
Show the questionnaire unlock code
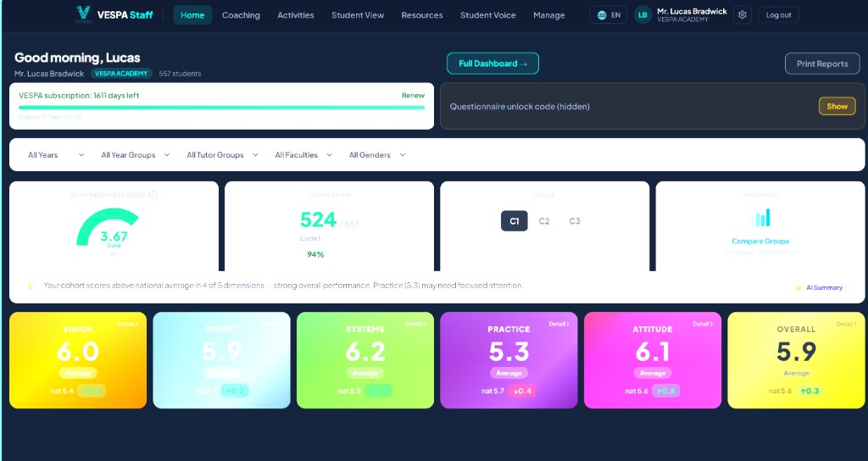tap(837, 106)
